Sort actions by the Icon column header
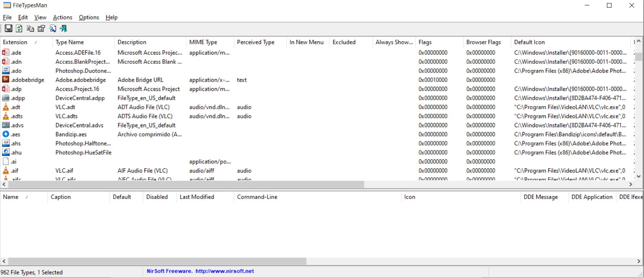This screenshot has width=644, height=278. pyautogui.click(x=461, y=197)
